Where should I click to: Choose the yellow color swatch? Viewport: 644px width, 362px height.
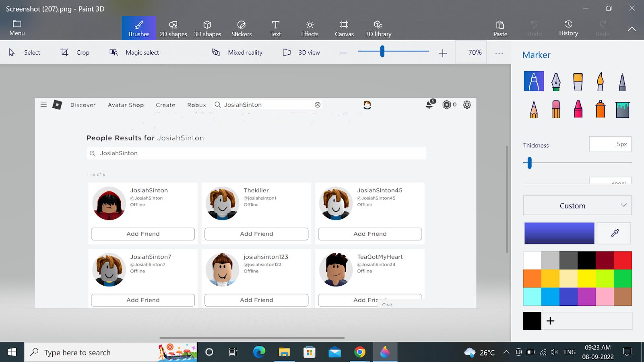click(x=586, y=278)
